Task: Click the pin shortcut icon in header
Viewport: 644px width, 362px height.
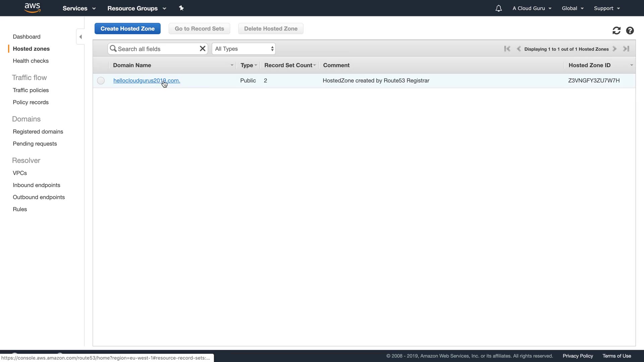Action: point(181,8)
